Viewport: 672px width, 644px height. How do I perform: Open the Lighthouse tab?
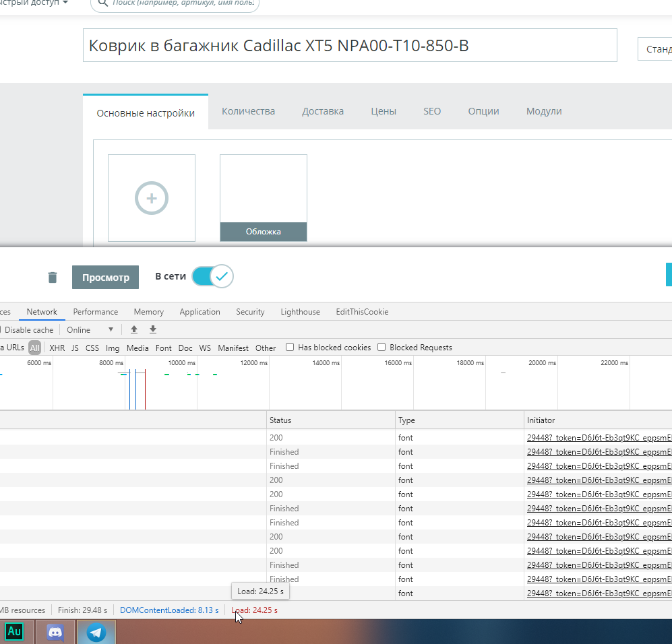301,312
